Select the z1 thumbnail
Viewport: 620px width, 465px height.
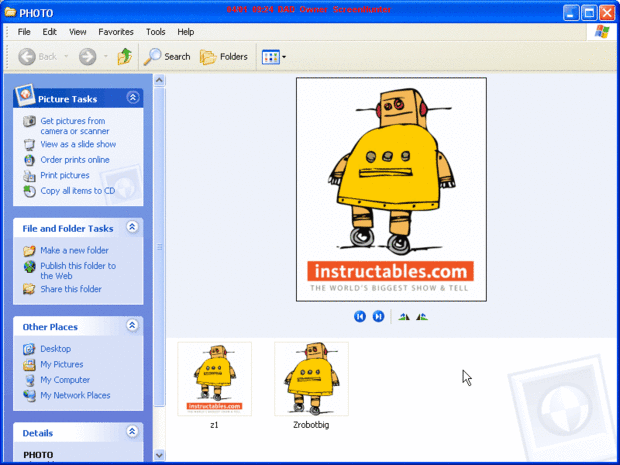pos(214,379)
